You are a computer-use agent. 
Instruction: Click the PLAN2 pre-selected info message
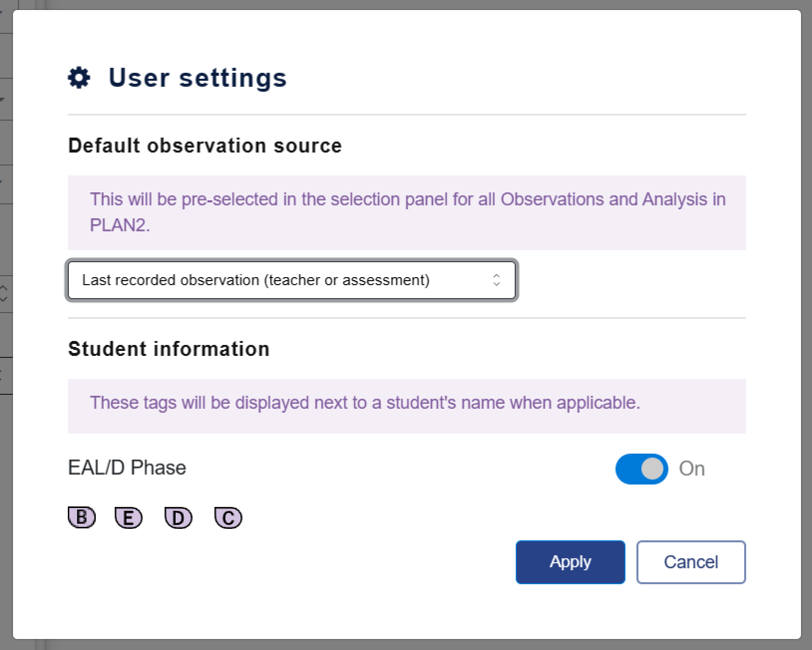click(407, 212)
